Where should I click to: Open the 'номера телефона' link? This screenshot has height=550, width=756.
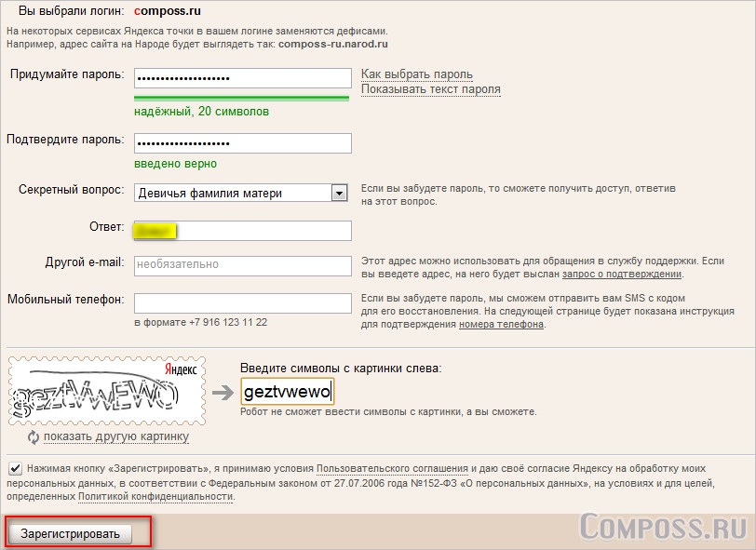[501, 325]
